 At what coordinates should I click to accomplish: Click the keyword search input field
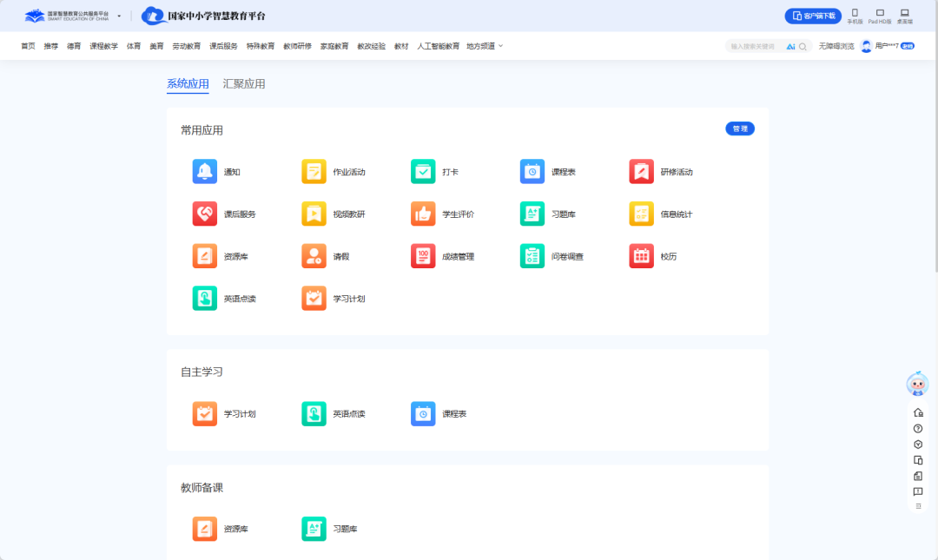(x=755, y=46)
